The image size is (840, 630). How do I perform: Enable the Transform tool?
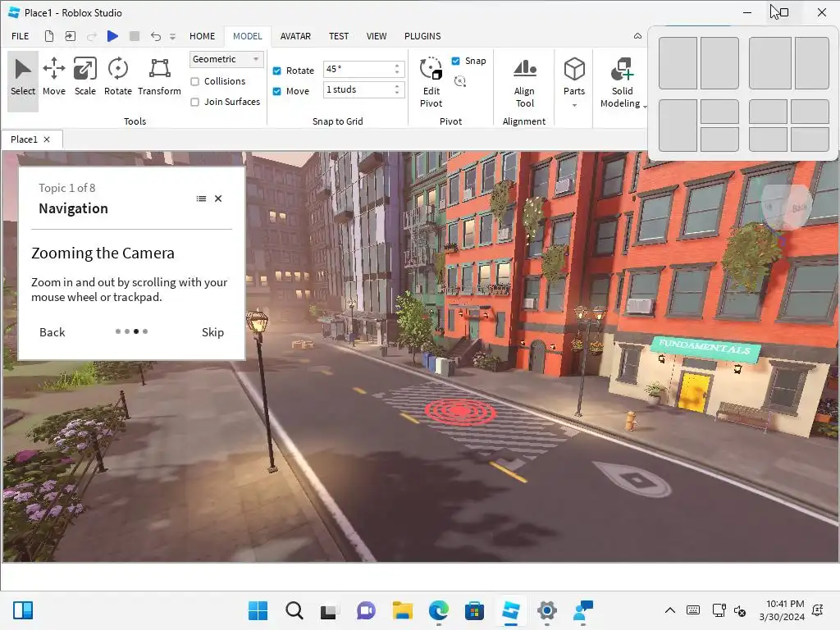click(x=160, y=76)
